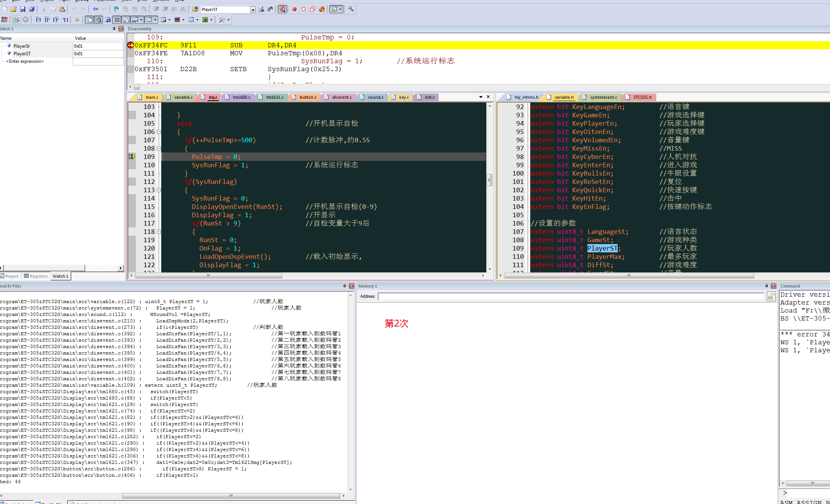Click the Save file icon
Image resolution: width=830 pixels, height=504 pixels.
(23, 9)
